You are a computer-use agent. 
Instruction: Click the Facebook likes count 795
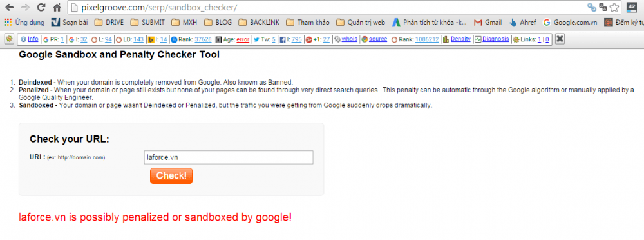pos(296,39)
